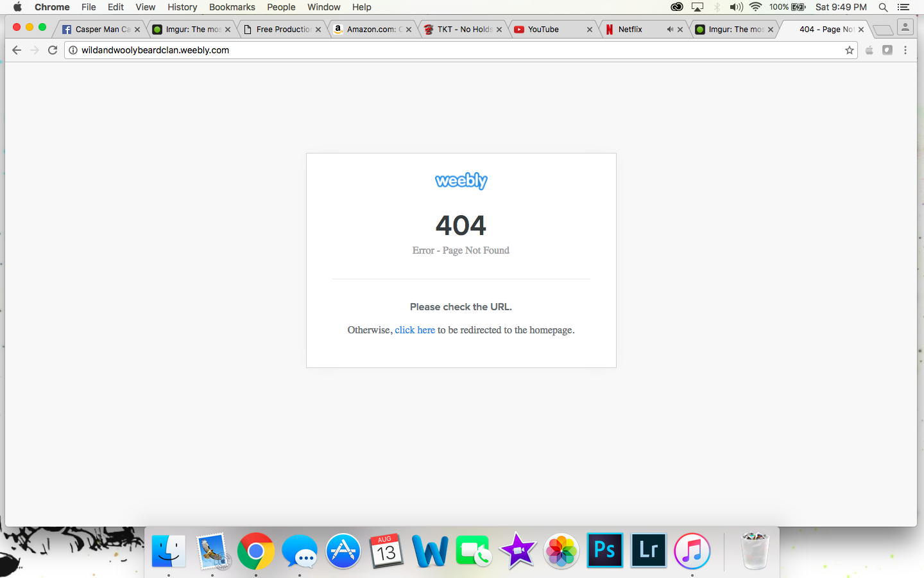This screenshot has height=578, width=924.
Task: Open Calendar showing Aug 13
Action: pyautogui.click(x=386, y=551)
